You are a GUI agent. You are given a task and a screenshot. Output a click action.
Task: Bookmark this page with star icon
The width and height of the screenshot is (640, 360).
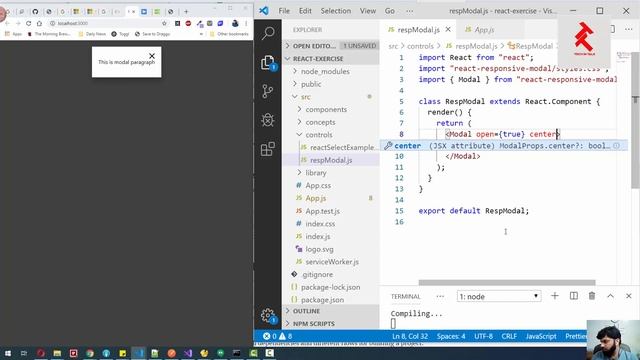pyautogui.click(x=164, y=23)
